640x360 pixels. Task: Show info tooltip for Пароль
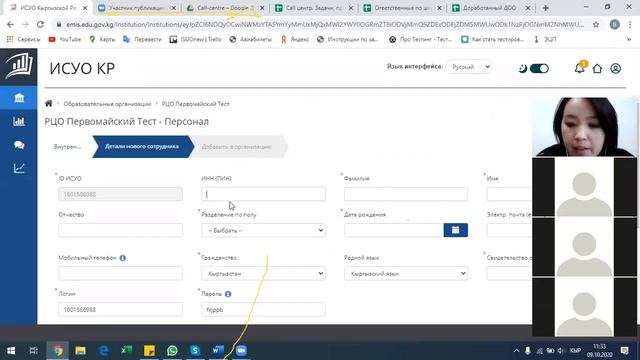(x=228, y=294)
